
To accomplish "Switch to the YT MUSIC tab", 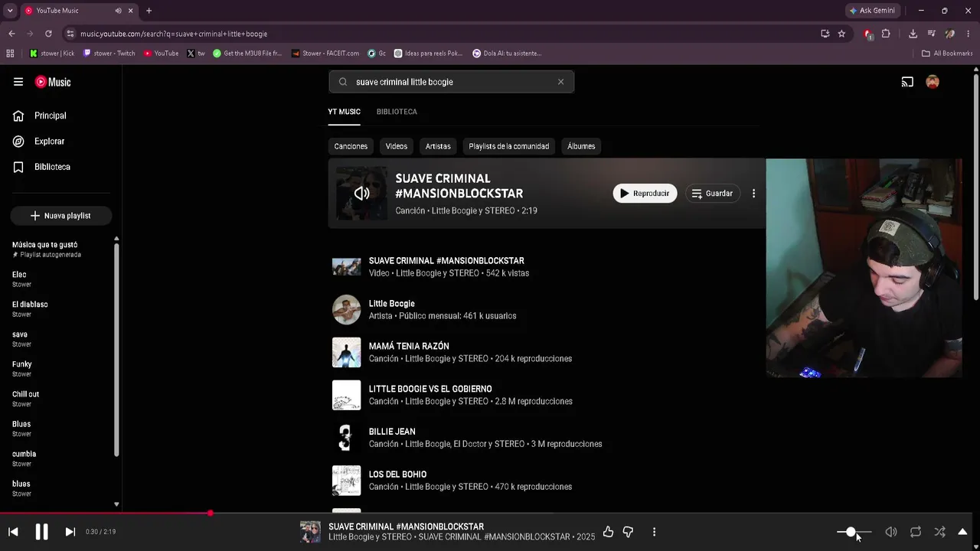I will [344, 112].
